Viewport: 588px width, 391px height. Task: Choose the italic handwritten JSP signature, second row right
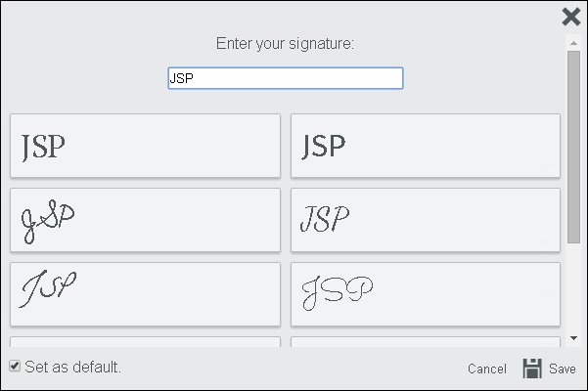coord(426,220)
